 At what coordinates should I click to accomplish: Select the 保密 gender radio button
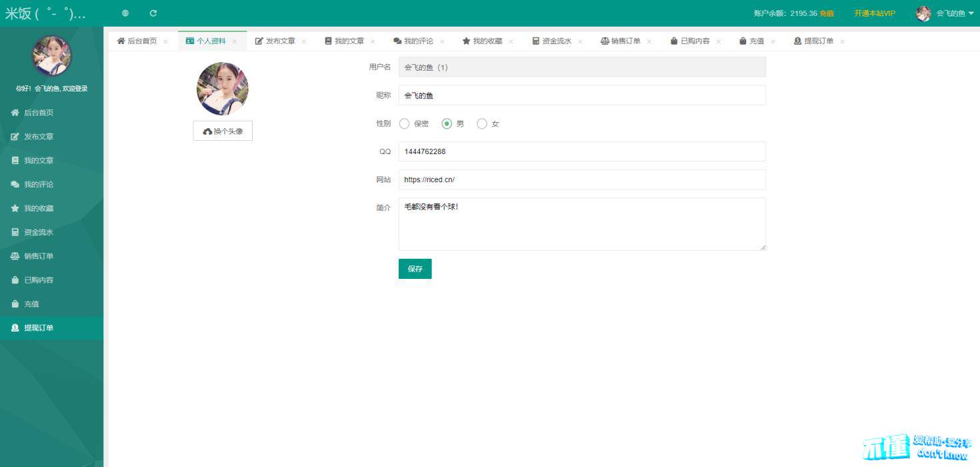pyautogui.click(x=405, y=123)
